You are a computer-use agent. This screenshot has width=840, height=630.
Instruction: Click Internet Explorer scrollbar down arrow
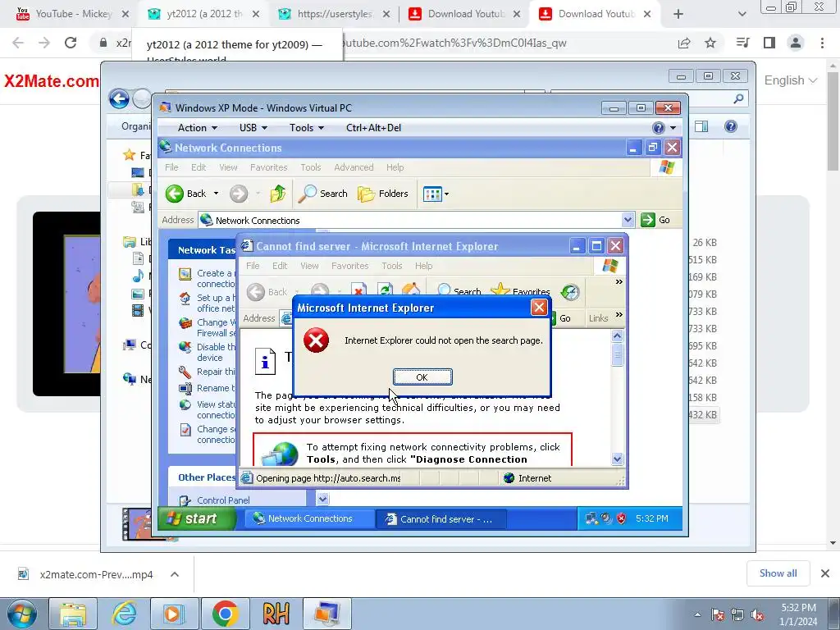tap(617, 459)
